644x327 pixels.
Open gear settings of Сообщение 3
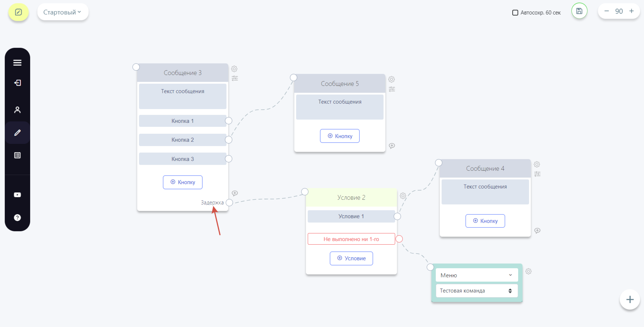click(234, 69)
